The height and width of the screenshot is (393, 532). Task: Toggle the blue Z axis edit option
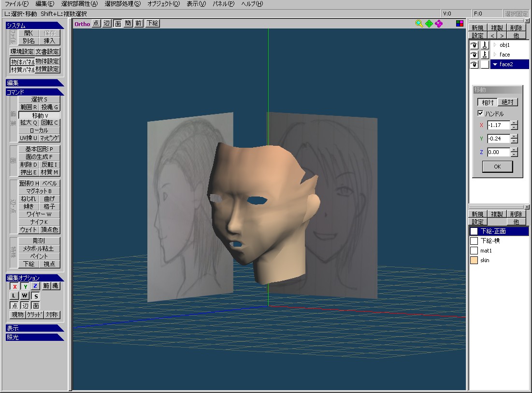(x=35, y=286)
